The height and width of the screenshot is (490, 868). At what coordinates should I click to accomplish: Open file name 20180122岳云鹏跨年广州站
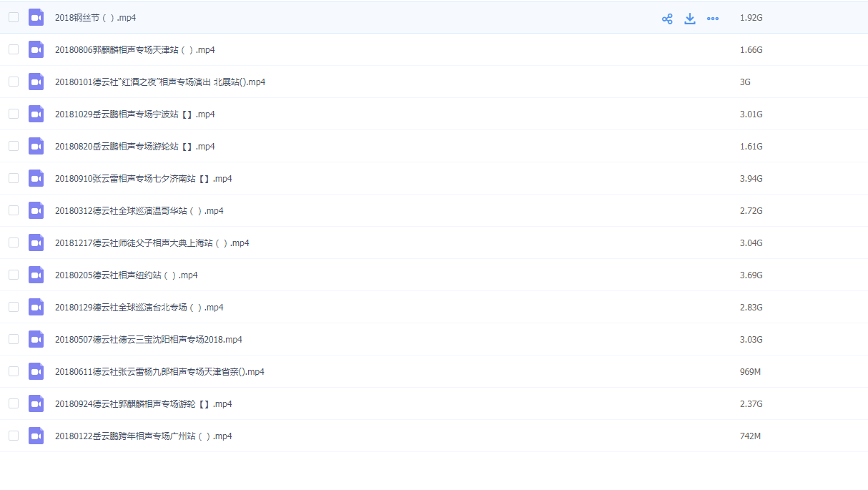click(x=144, y=436)
